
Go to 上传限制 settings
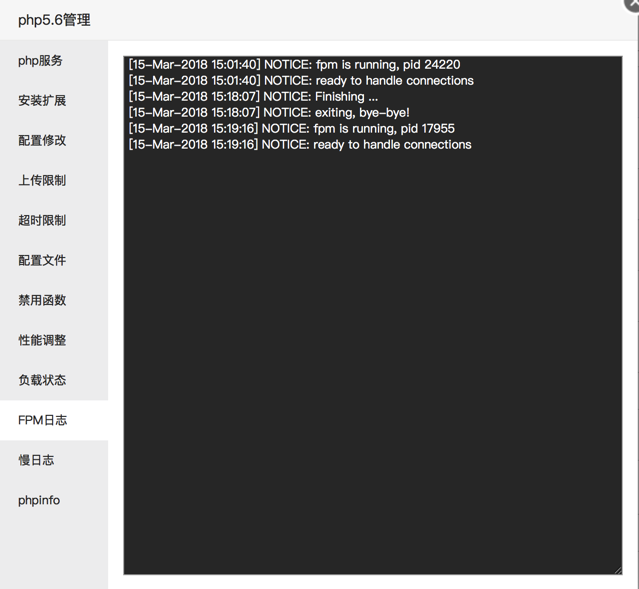(54, 180)
